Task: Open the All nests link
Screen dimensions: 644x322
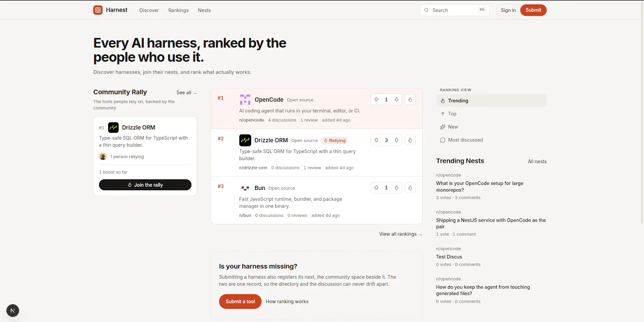Action: click(x=537, y=162)
